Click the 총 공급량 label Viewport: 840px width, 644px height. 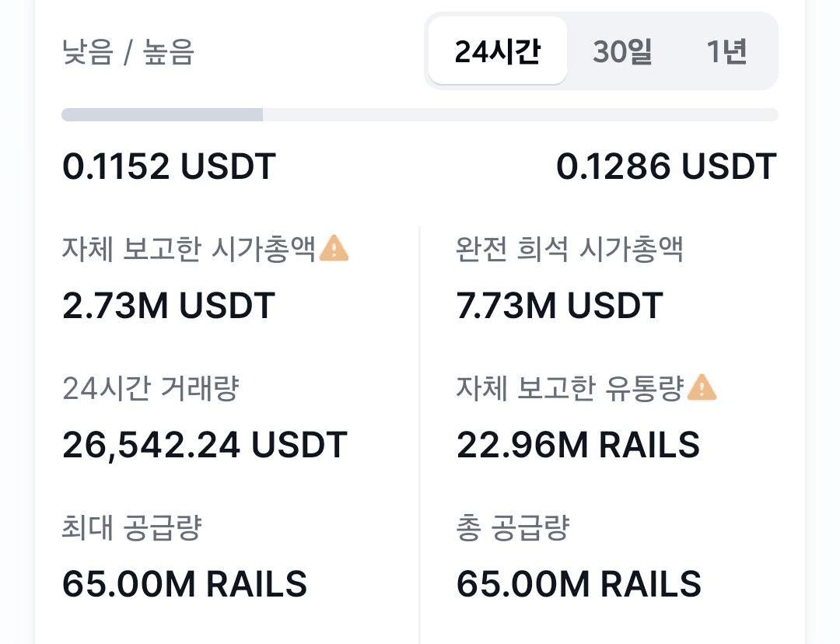pos(513,528)
